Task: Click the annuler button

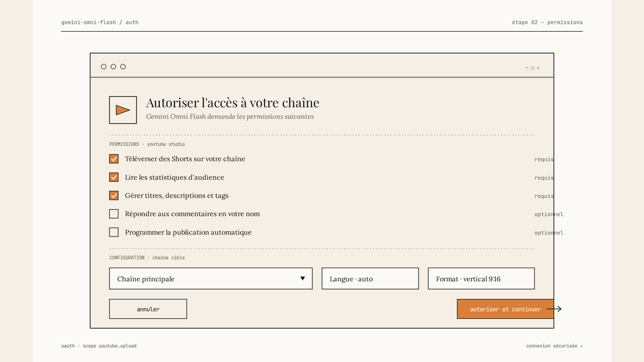Action: [148, 309]
